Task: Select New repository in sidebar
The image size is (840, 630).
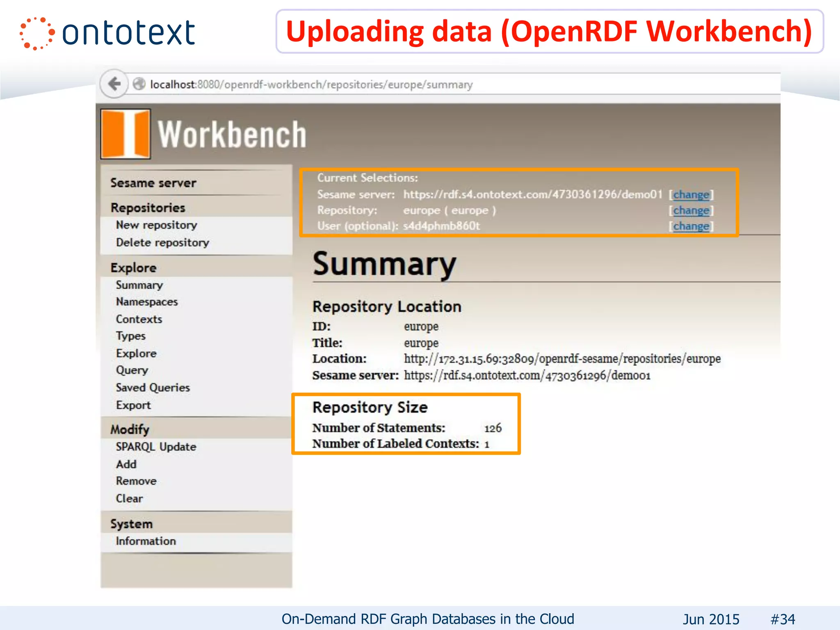Action: (157, 225)
